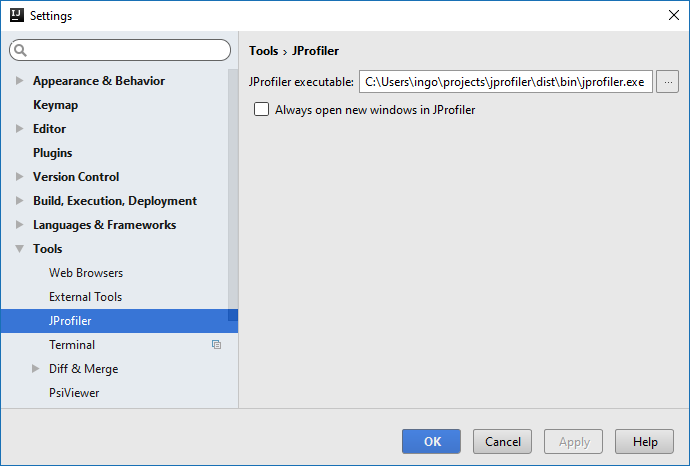Image resolution: width=690 pixels, height=466 pixels.
Task: Select the Plugins settings page
Action: (52, 153)
